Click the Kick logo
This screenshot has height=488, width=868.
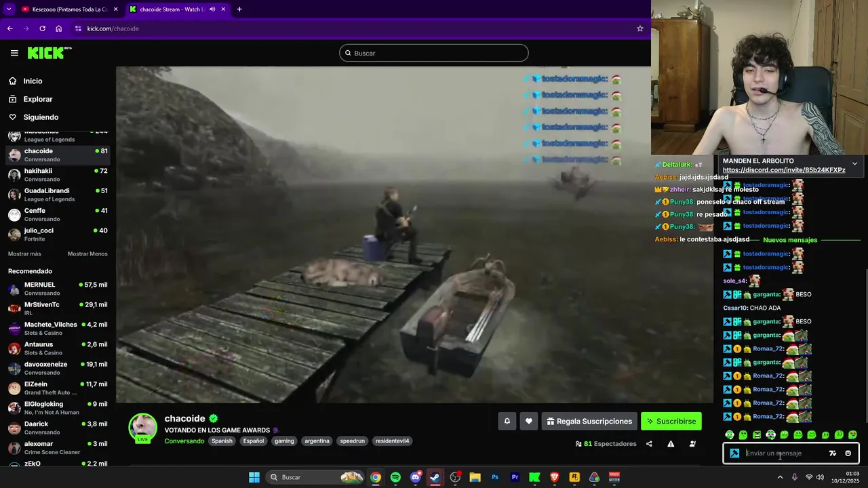pos(50,53)
